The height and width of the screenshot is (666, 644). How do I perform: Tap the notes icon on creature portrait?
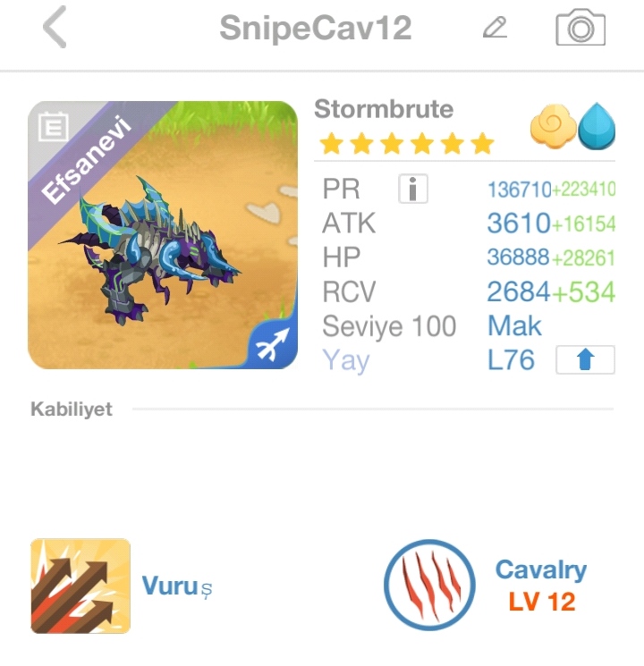click(x=53, y=126)
